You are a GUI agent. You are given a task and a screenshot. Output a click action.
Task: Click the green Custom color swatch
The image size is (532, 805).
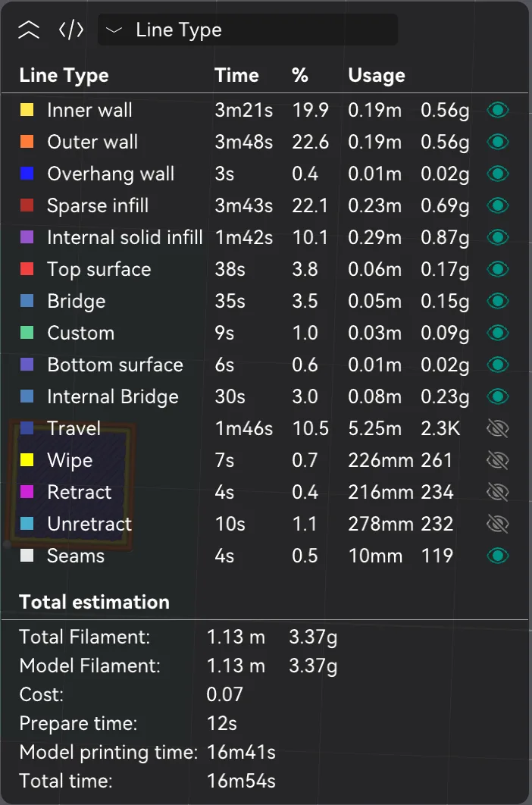[x=27, y=333]
